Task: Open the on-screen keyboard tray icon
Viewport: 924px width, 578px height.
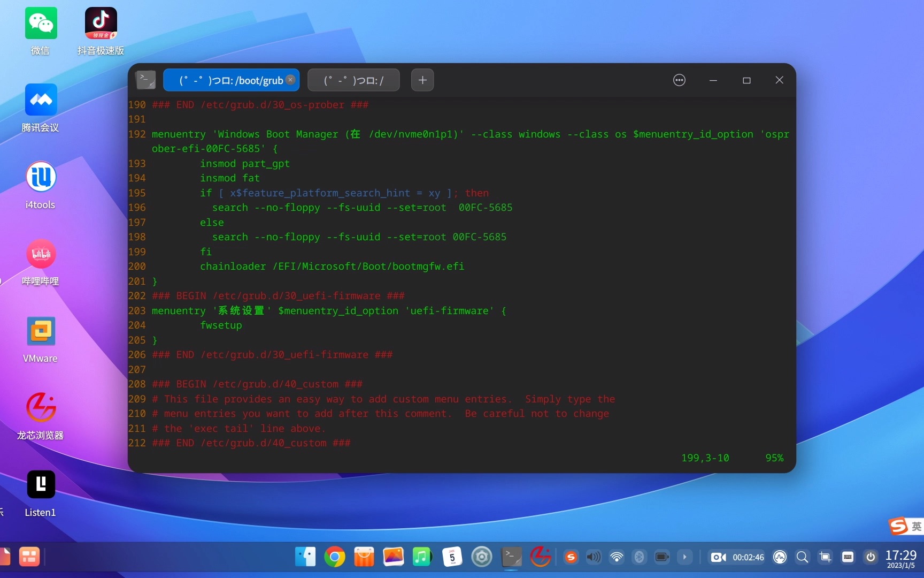Action: [848, 557]
